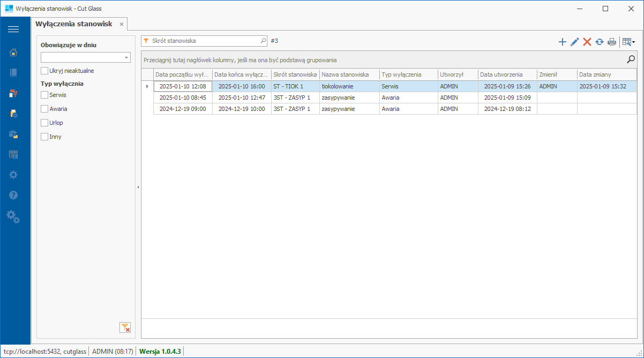Select the Wyłączenia stanowisk tab

(x=73, y=24)
